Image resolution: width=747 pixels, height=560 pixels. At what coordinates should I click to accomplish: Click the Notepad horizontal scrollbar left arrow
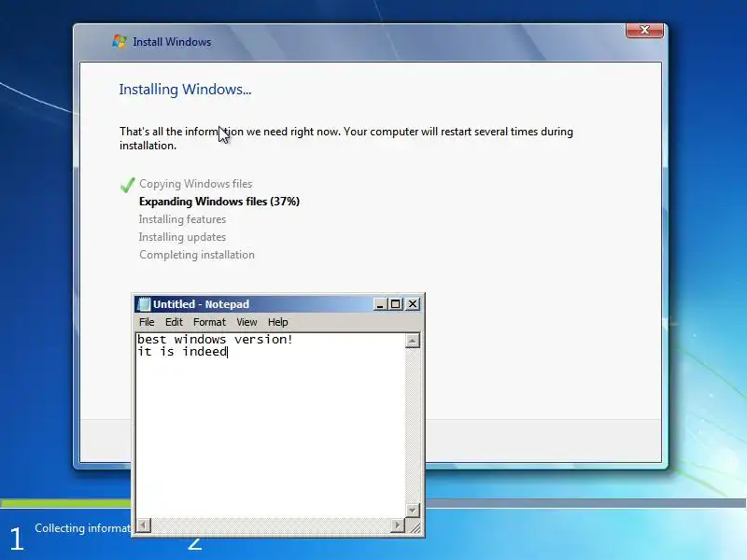pos(144,525)
